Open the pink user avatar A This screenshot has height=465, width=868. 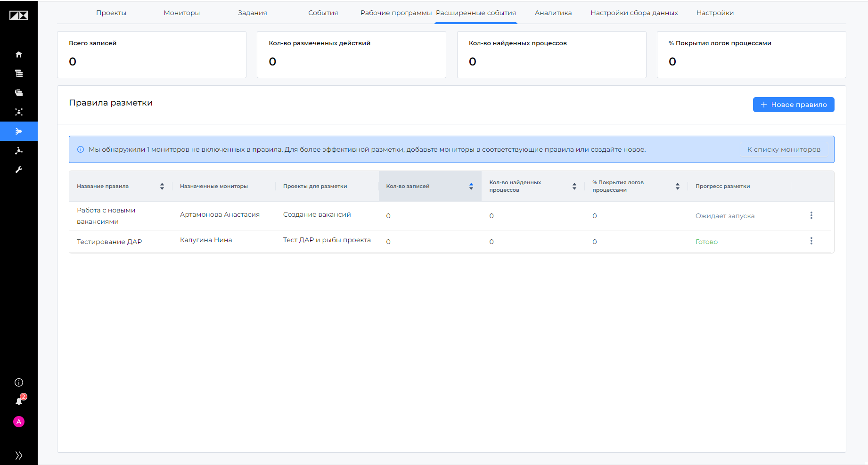[x=19, y=422]
